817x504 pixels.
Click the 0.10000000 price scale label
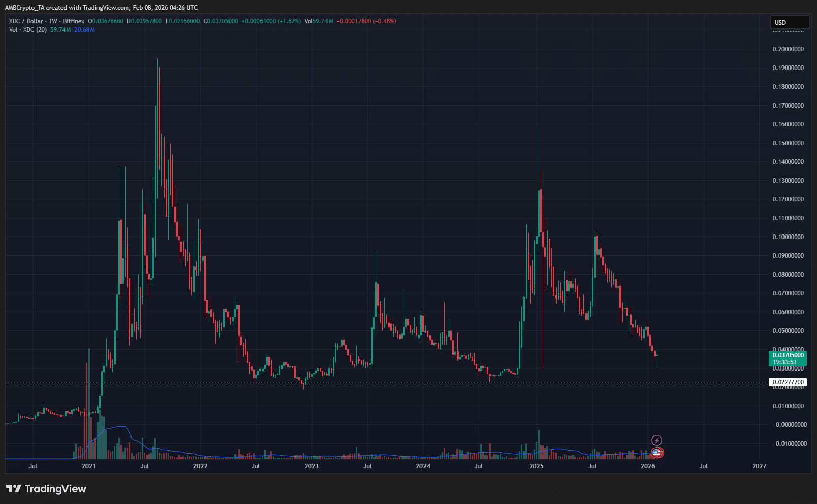pyautogui.click(x=788, y=237)
